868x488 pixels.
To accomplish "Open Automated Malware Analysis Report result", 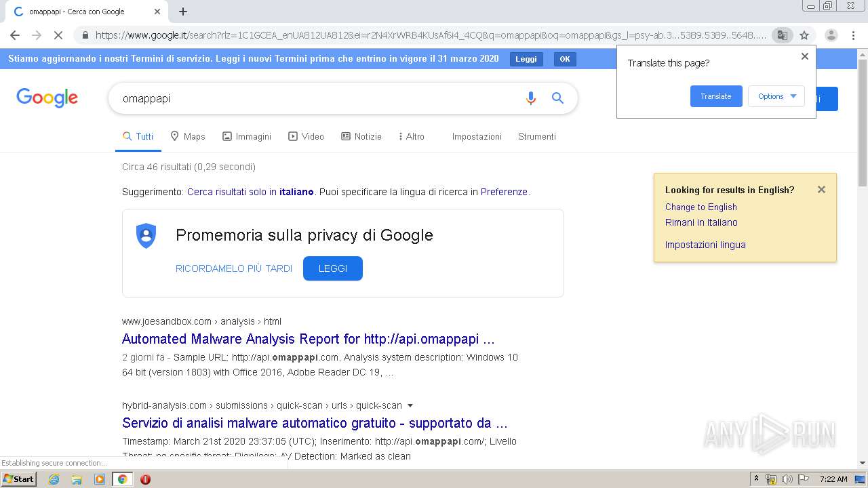I will tap(309, 339).
